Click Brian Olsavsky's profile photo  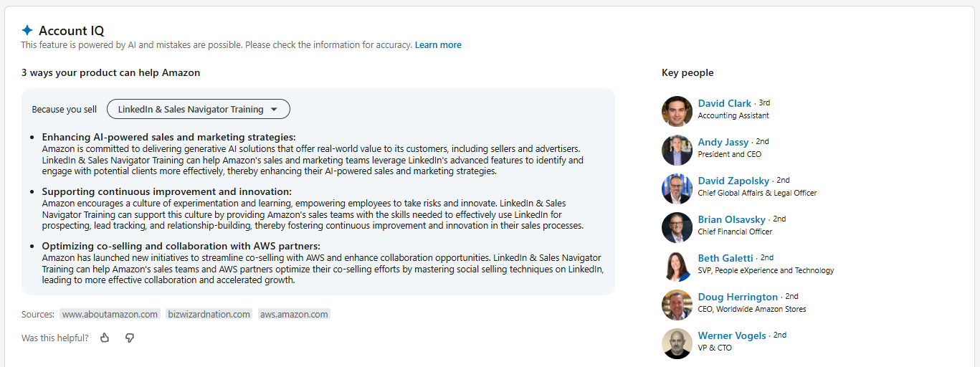point(677,227)
